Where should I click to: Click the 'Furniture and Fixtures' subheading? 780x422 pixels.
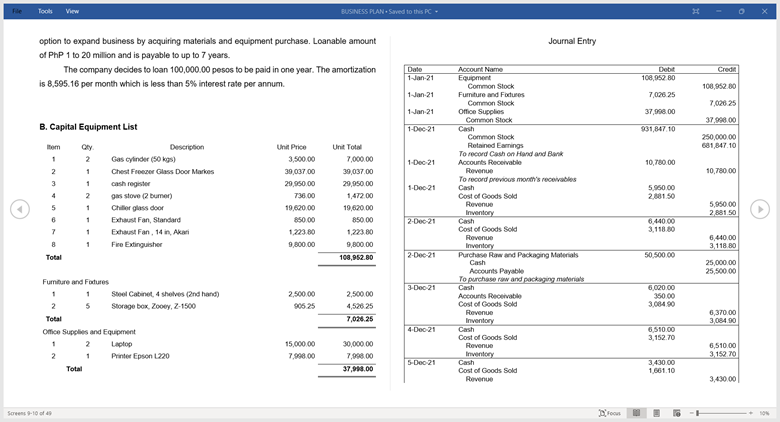(76, 282)
